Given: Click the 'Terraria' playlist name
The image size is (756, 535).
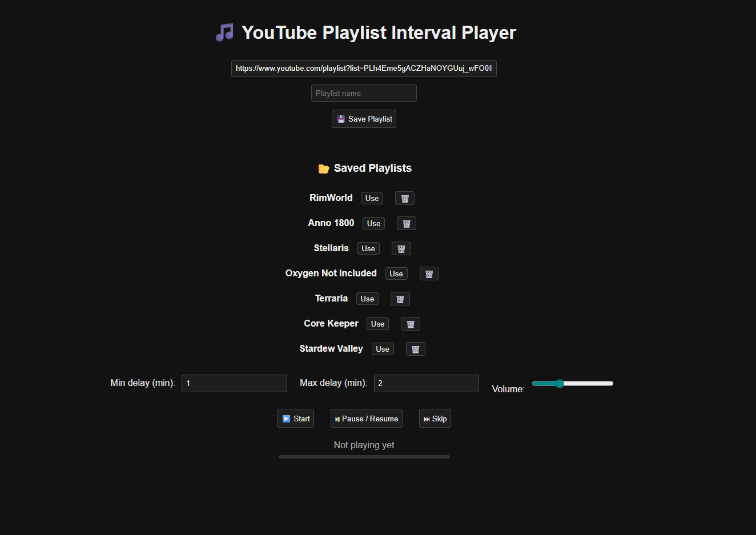Looking at the screenshot, I should (x=331, y=298).
